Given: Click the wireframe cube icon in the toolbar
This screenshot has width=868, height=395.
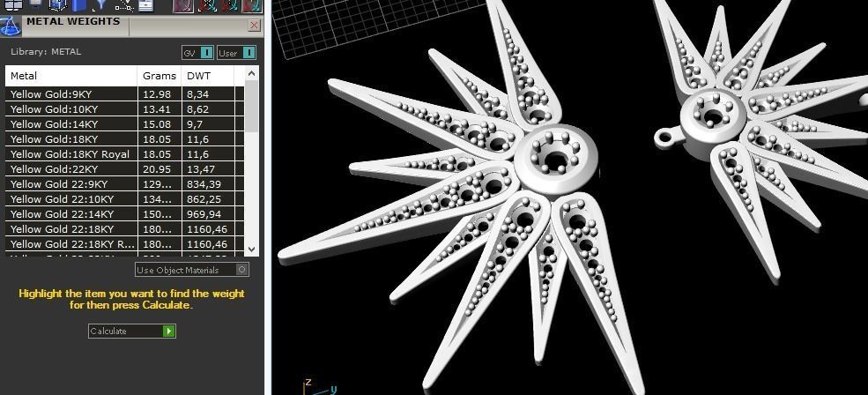Looking at the screenshot, I should pos(57,5).
